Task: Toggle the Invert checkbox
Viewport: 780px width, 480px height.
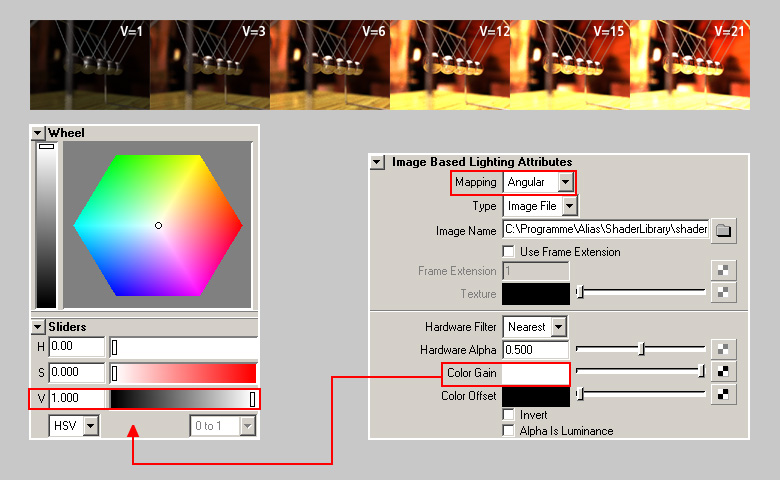Action: point(508,414)
